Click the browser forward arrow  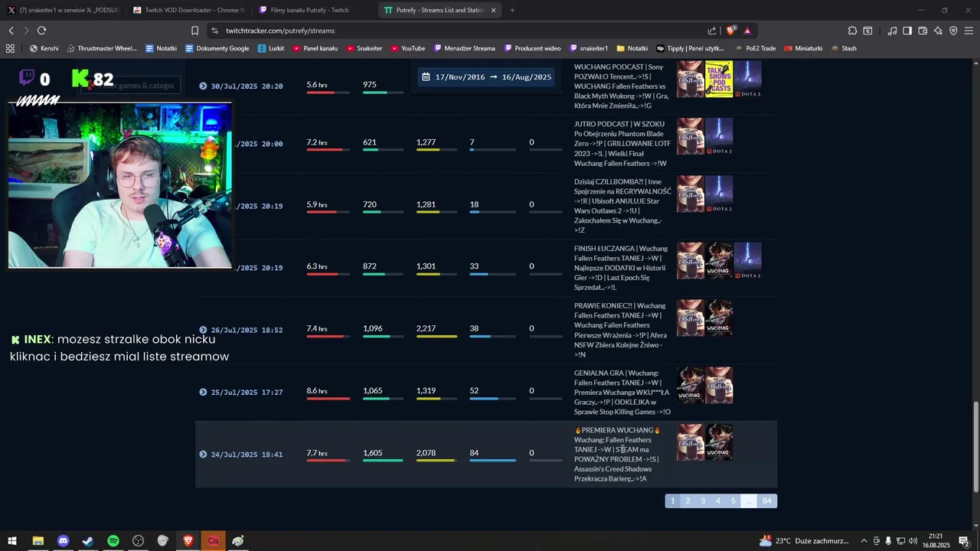(x=26, y=31)
